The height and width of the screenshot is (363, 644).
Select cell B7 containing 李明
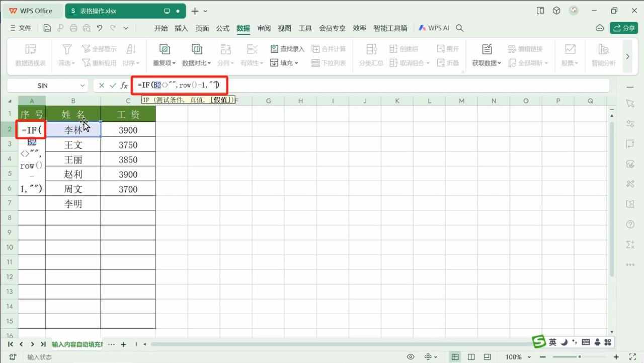[x=73, y=204]
